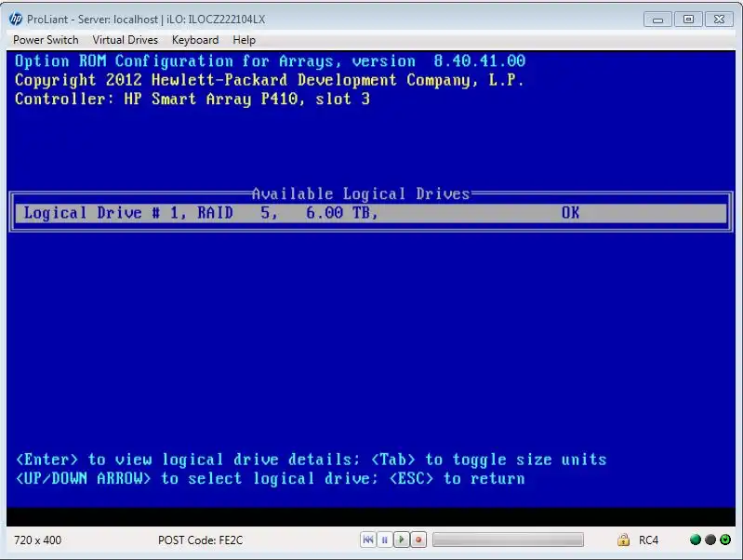Click the RC4 encryption label
The height and width of the screenshot is (560, 743).
click(x=649, y=540)
